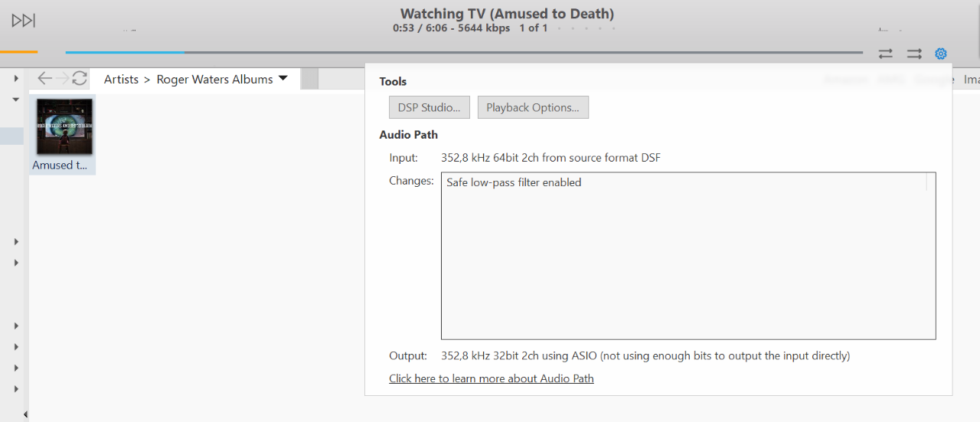This screenshot has height=422, width=980.
Task: Toggle shuffle playback icon
Action: (914, 54)
